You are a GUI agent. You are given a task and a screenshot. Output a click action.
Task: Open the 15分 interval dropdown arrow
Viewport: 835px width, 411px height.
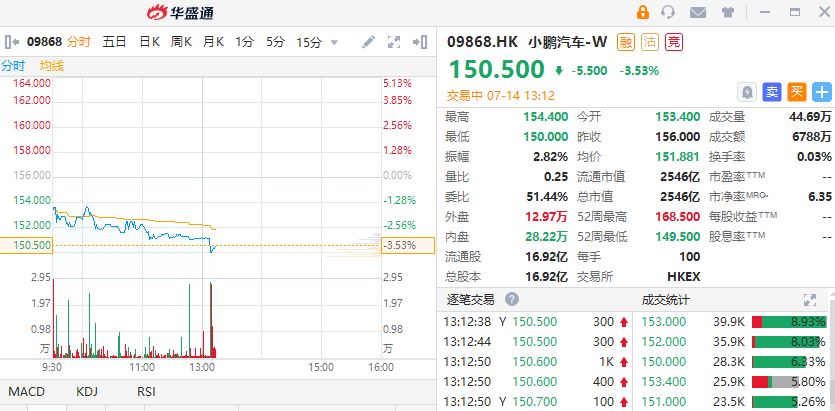pyautogui.click(x=334, y=42)
